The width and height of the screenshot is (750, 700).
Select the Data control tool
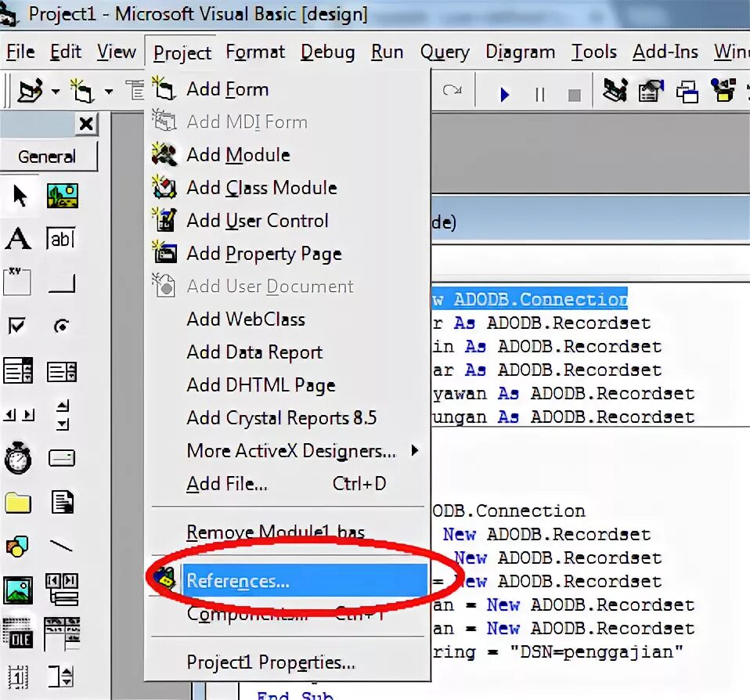62,590
